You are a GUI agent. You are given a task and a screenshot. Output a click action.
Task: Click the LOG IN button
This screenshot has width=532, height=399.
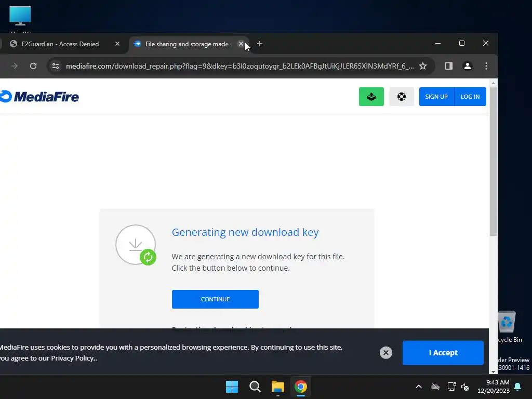pyautogui.click(x=470, y=97)
